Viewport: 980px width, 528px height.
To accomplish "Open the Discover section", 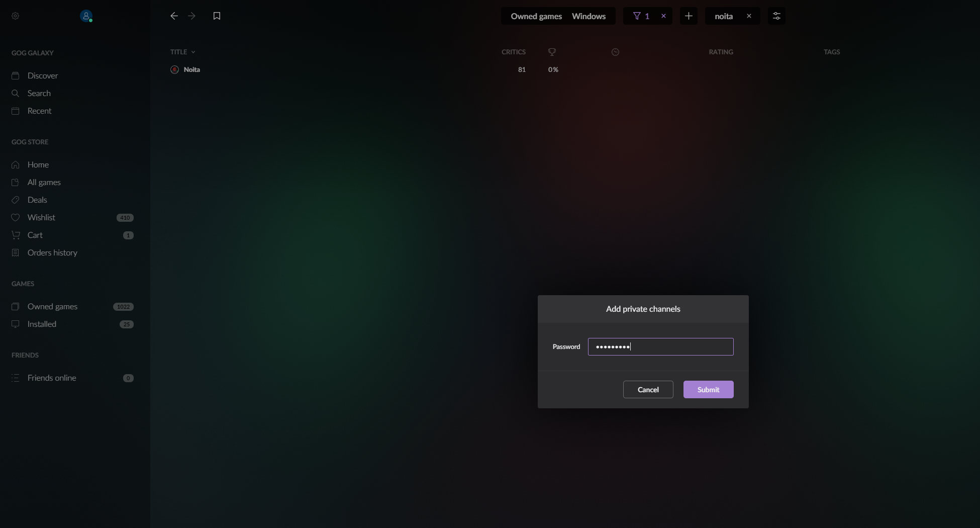I will point(42,75).
